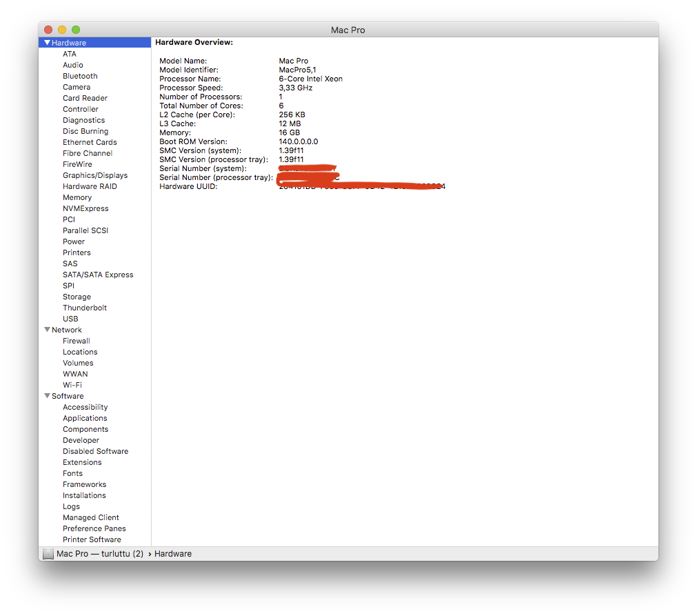Click 'Mac Pro — turluttu (2)' in path bar
This screenshot has height=616, width=697.
point(100,554)
